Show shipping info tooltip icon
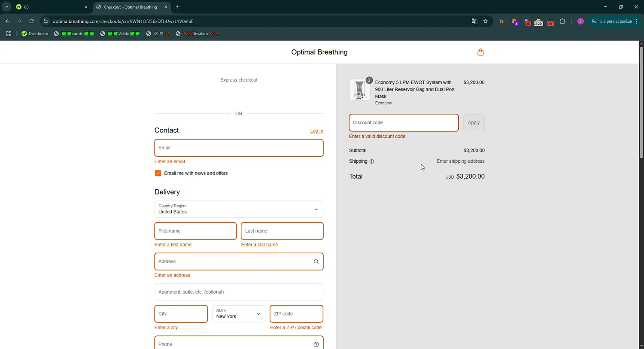The width and height of the screenshot is (644, 349). pyautogui.click(x=372, y=161)
